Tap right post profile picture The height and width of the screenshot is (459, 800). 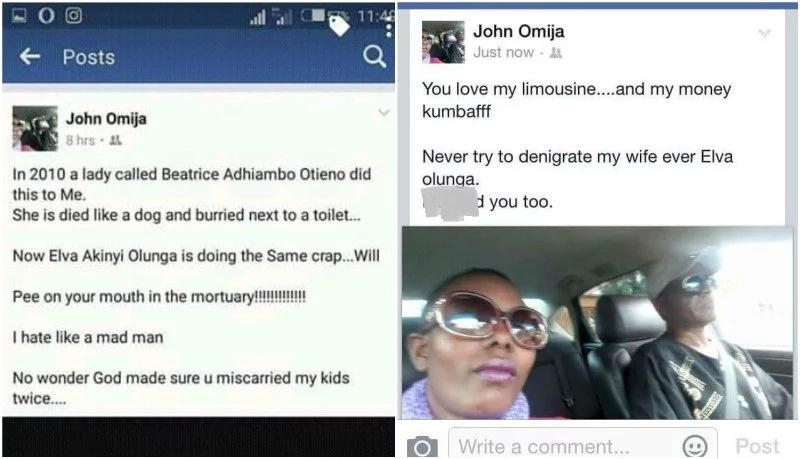coord(443,42)
